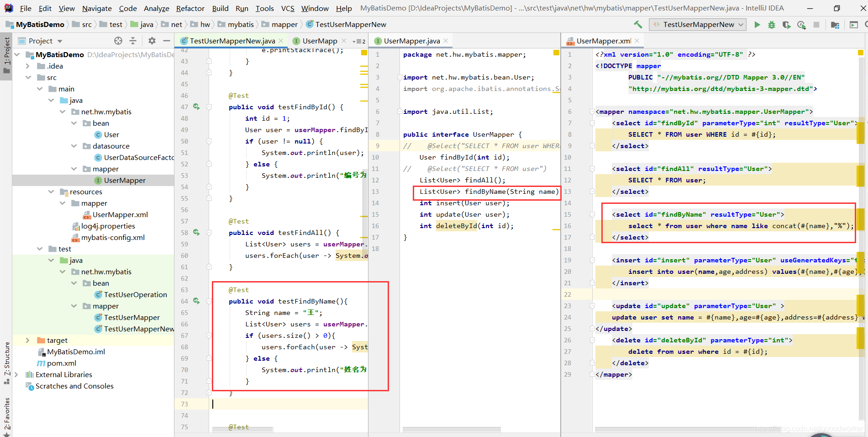Expand the target folder
The image size is (868, 437).
28,340
